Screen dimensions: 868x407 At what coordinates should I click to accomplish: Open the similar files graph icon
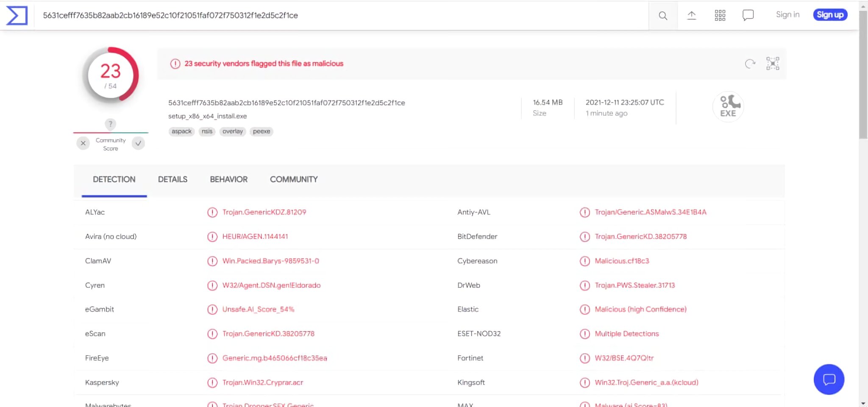pyautogui.click(x=773, y=64)
